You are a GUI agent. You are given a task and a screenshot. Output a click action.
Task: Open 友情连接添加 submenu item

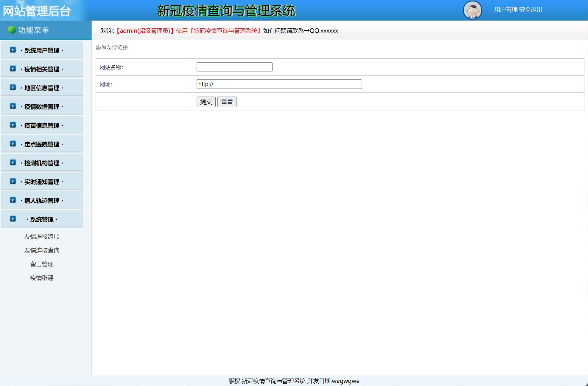tap(42, 237)
